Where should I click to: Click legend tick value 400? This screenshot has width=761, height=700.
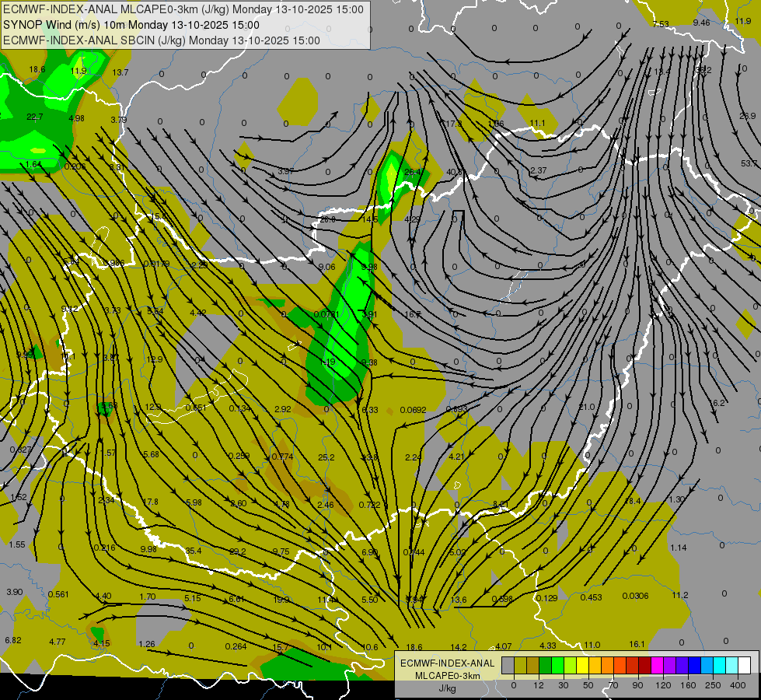click(738, 685)
